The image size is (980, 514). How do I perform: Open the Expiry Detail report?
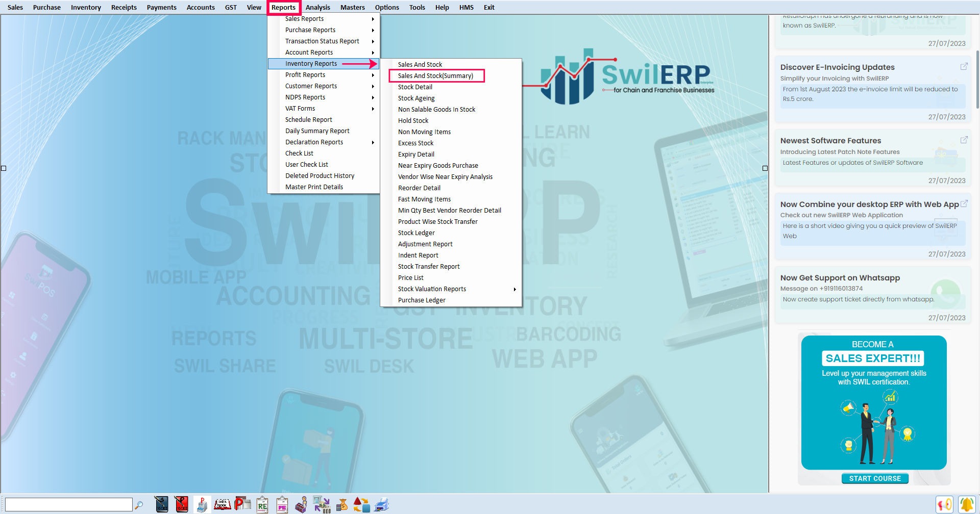coord(451,155)
